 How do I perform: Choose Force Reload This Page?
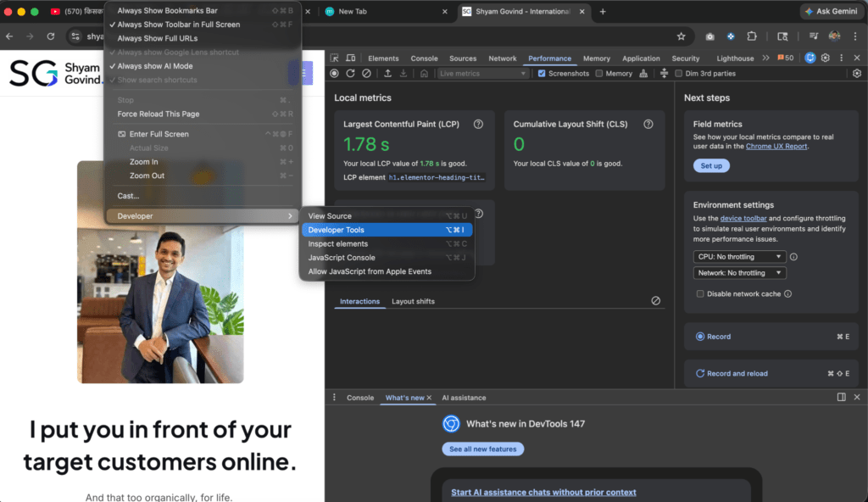tap(203, 114)
